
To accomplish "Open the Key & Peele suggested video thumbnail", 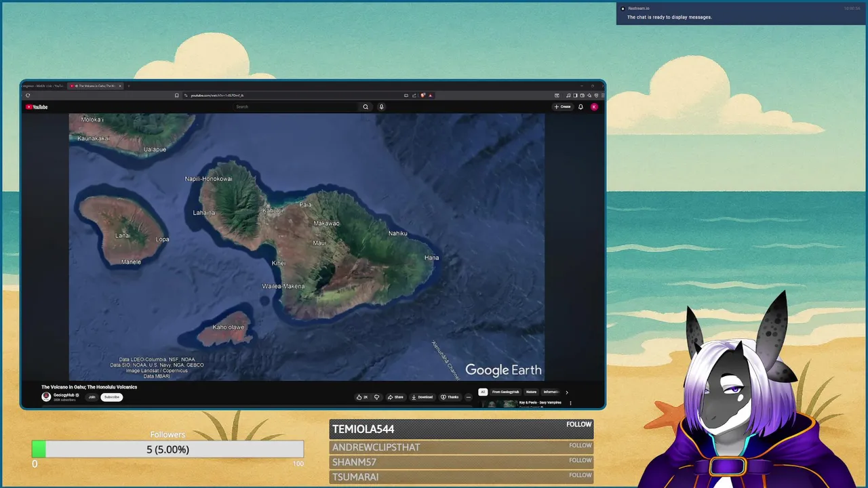I will point(499,404).
